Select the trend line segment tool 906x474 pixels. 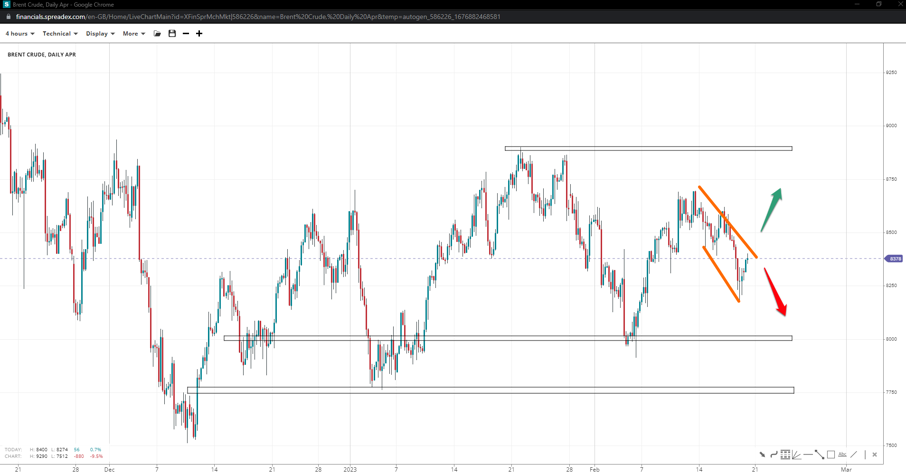tap(819, 455)
